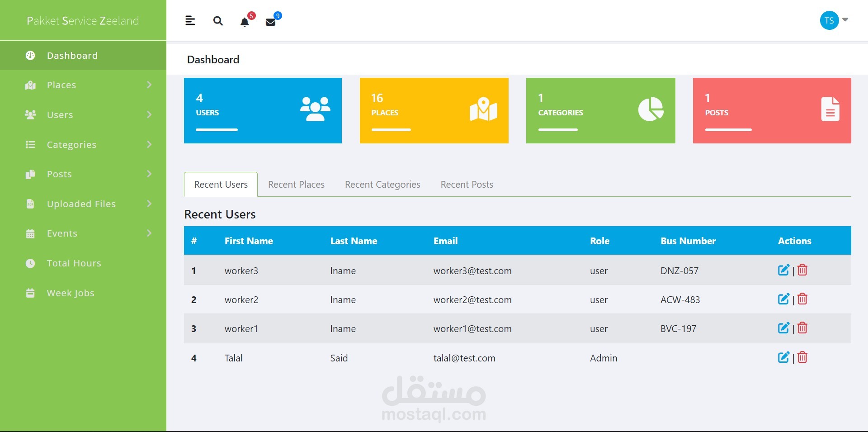The height and width of the screenshot is (432, 868).
Task: Click the progress bar on the Users card
Action: coord(216,130)
